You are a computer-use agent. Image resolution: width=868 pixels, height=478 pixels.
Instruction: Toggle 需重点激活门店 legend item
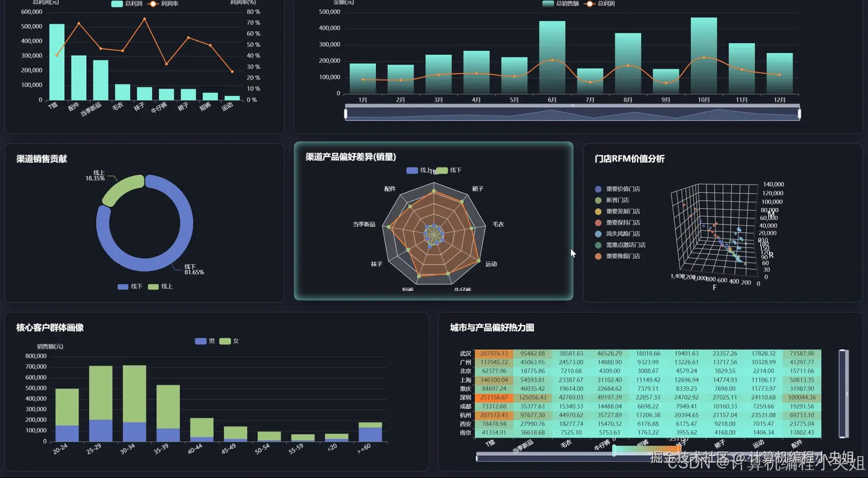tap(620, 245)
